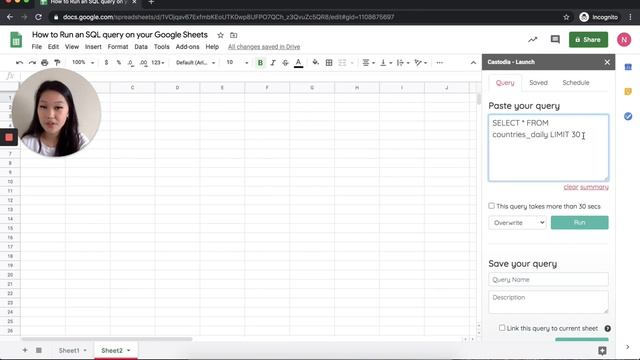
Task: Open the Edit menu
Action: pos(53,47)
